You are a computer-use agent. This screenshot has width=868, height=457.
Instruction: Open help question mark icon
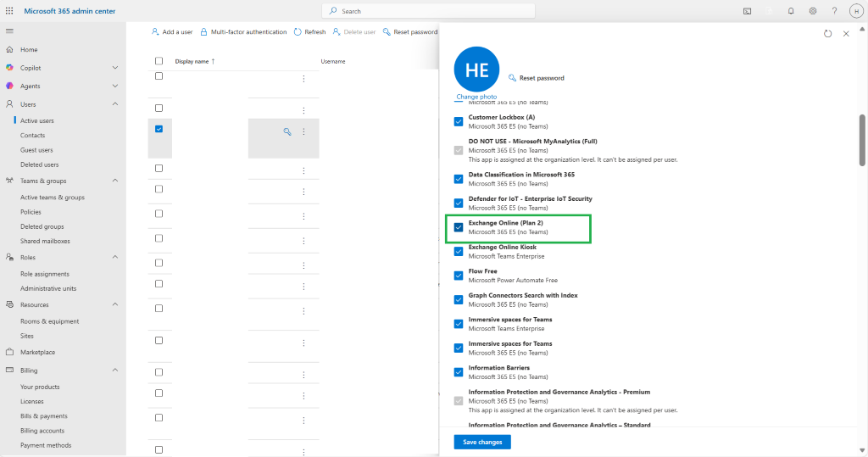834,11
